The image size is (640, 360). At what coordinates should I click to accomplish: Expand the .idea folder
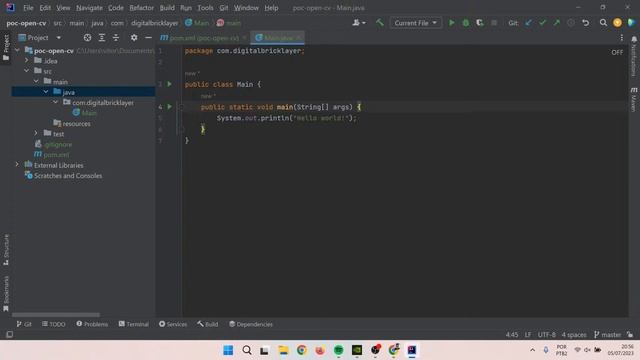pyautogui.click(x=27, y=60)
